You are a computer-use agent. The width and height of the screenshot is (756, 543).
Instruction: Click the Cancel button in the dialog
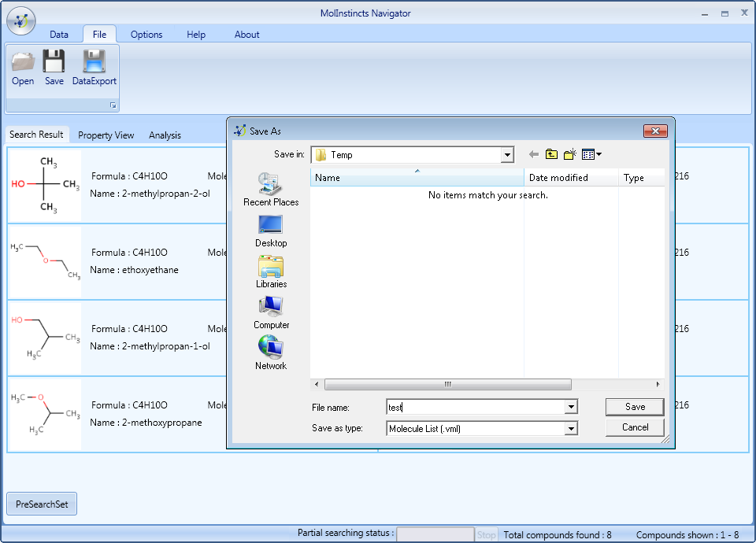(x=635, y=427)
